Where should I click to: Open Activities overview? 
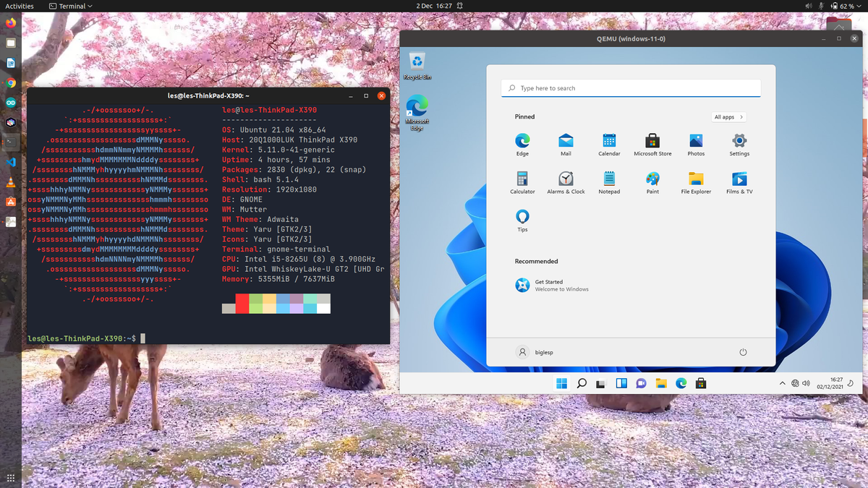pos(20,6)
